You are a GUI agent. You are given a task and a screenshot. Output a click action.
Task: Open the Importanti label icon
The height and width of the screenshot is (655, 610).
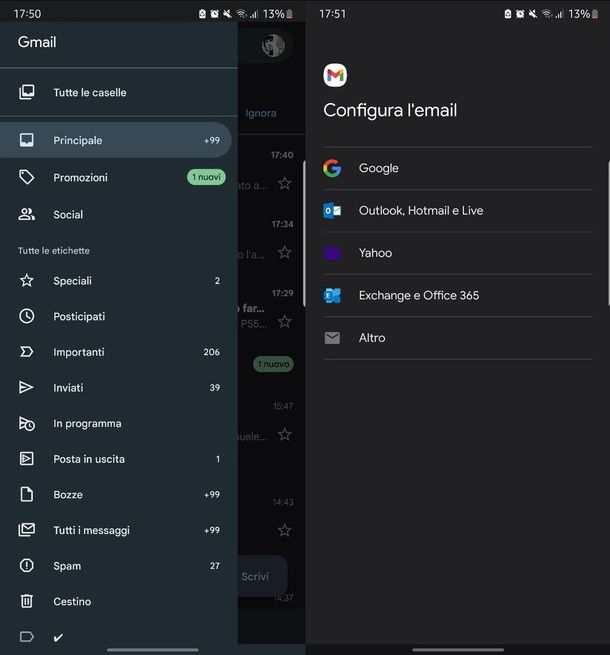pyautogui.click(x=27, y=352)
